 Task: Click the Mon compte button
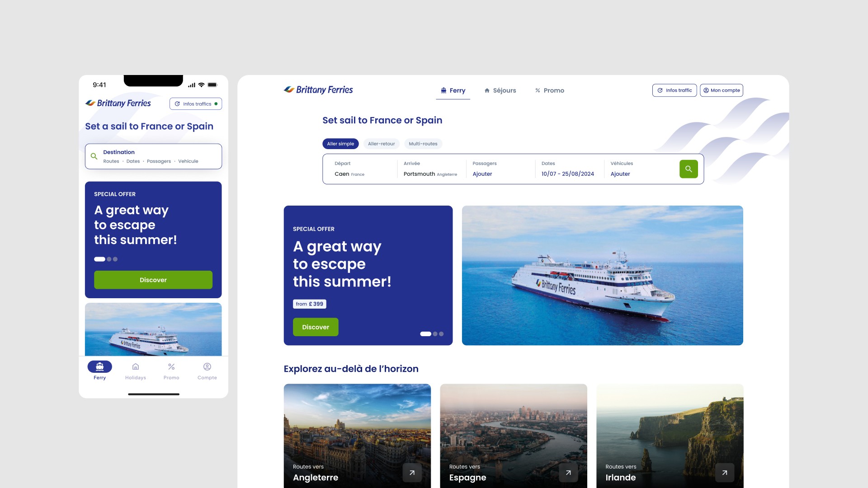[722, 90]
